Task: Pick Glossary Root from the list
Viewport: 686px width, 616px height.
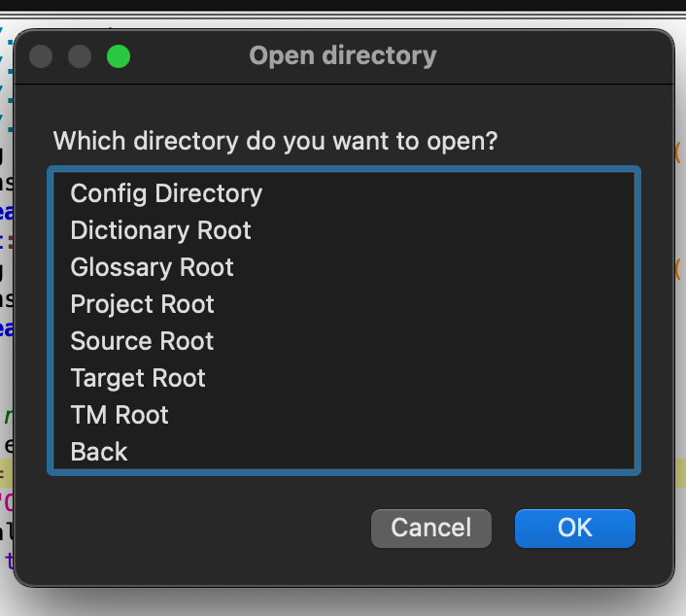Action: (152, 267)
